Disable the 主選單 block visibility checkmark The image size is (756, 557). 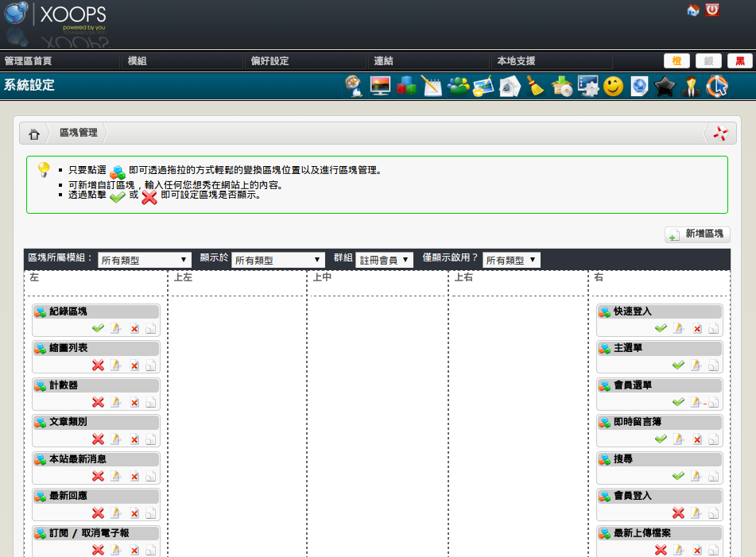(x=678, y=366)
